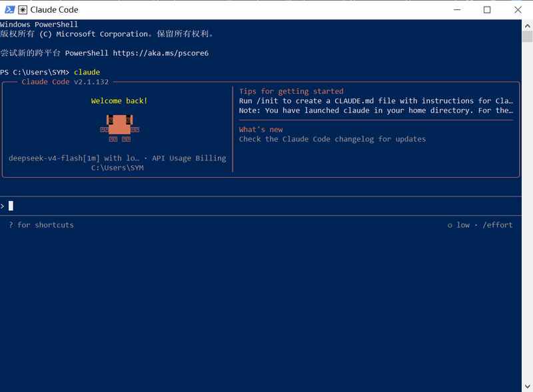
Task: Click the Microsoft Corporation copyright line
Action: (x=107, y=34)
